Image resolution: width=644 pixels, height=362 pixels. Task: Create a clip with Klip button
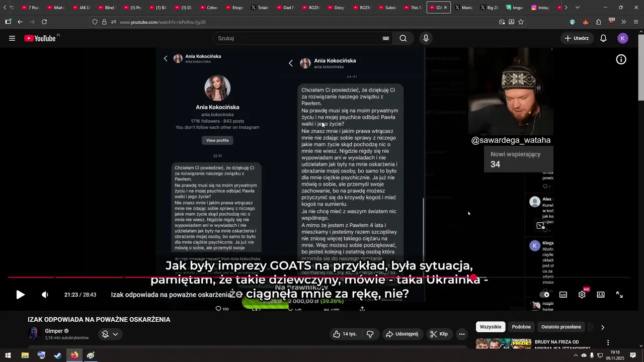439,334
